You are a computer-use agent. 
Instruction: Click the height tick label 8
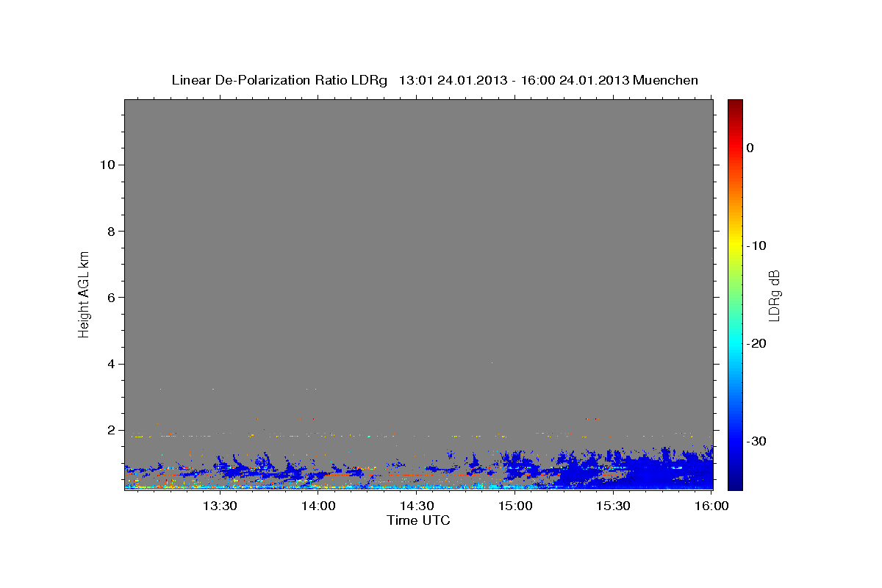coord(110,232)
